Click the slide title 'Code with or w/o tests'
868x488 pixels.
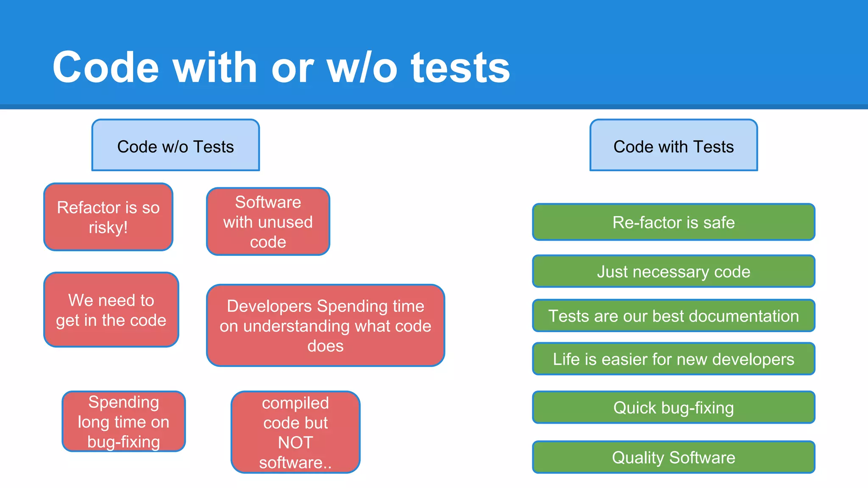[281, 67]
